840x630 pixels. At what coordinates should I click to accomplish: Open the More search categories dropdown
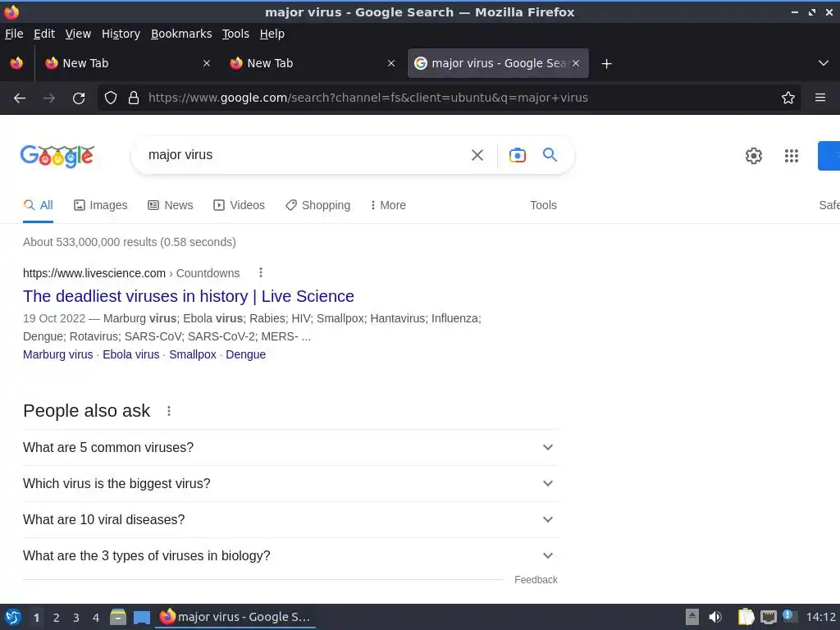pos(388,205)
